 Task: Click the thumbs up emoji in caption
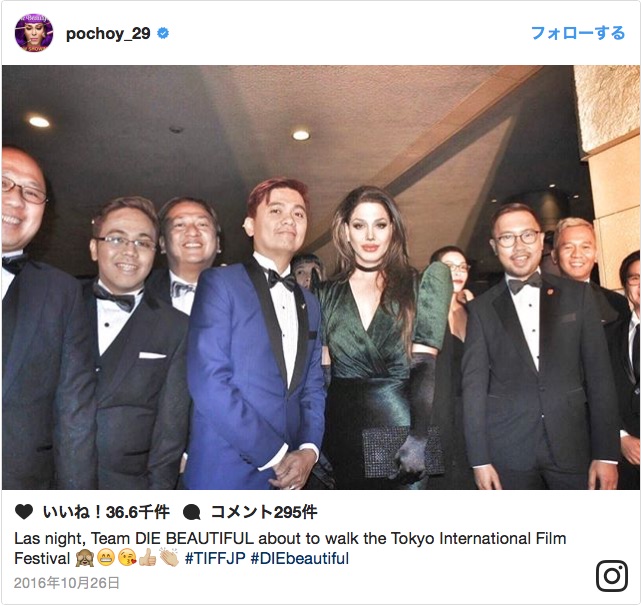click(x=148, y=558)
